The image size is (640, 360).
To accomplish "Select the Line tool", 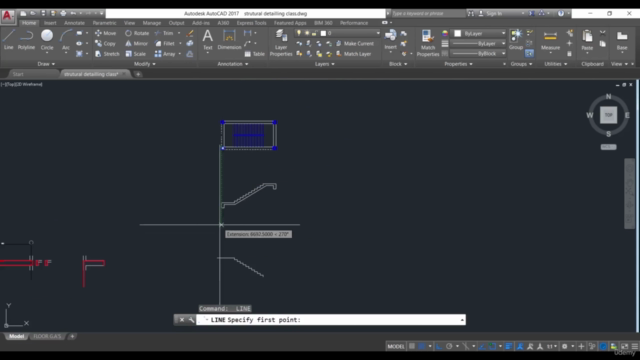I will coord(9,40).
